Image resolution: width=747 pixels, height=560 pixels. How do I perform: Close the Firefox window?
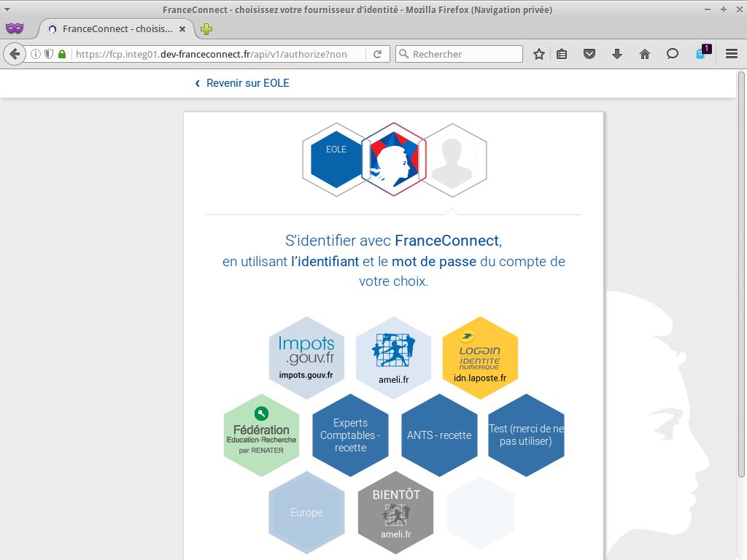pyautogui.click(x=740, y=9)
